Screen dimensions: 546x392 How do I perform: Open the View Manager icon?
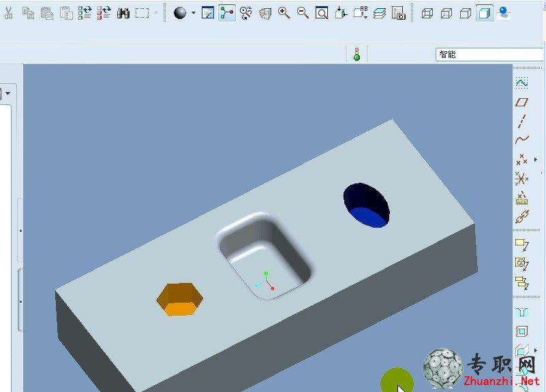398,13
